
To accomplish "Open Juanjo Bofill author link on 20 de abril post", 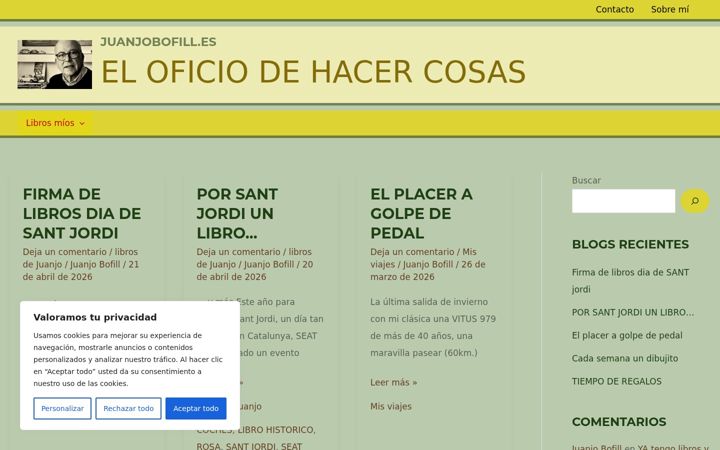I will (269, 264).
